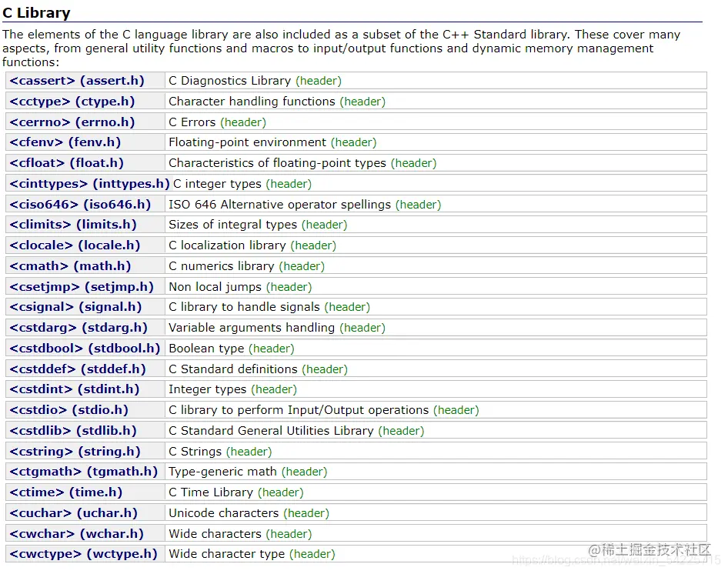Screen dimensions: 728x574
Task: Click 'C library to handle signals' text
Action: click(x=244, y=307)
